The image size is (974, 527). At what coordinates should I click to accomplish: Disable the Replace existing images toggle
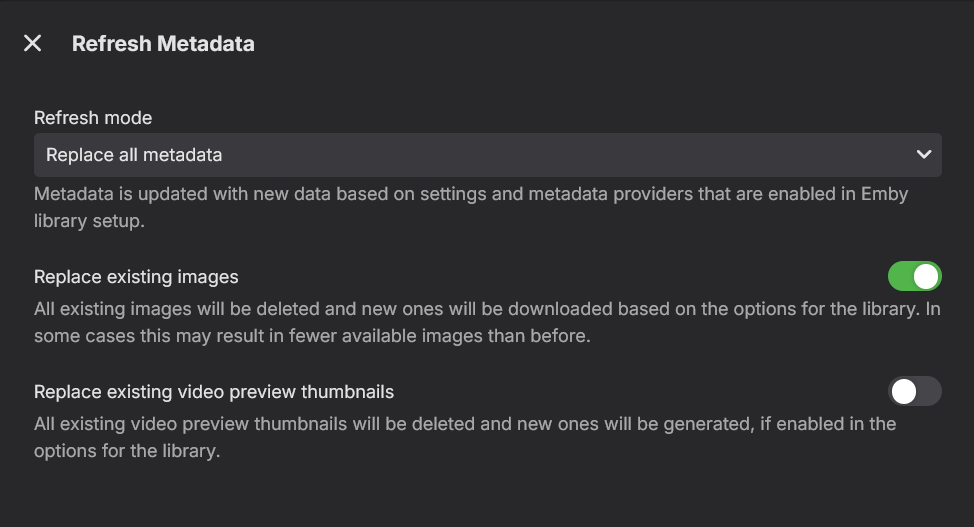click(914, 276)
